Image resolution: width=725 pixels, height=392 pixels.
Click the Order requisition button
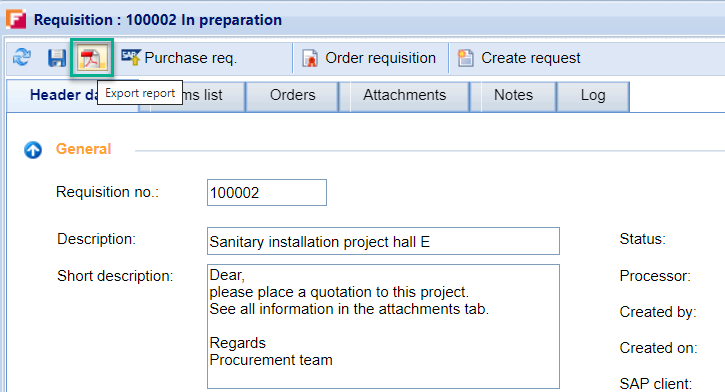[x=371, y=58]
